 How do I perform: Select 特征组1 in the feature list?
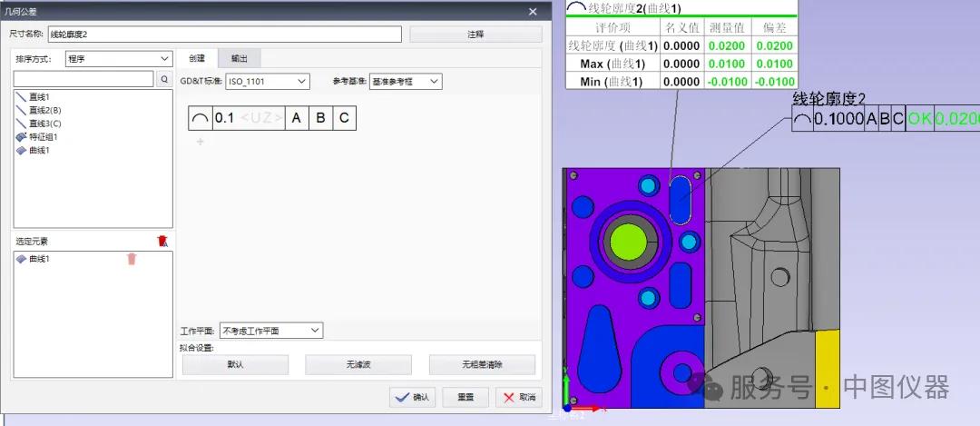[43, 137]
